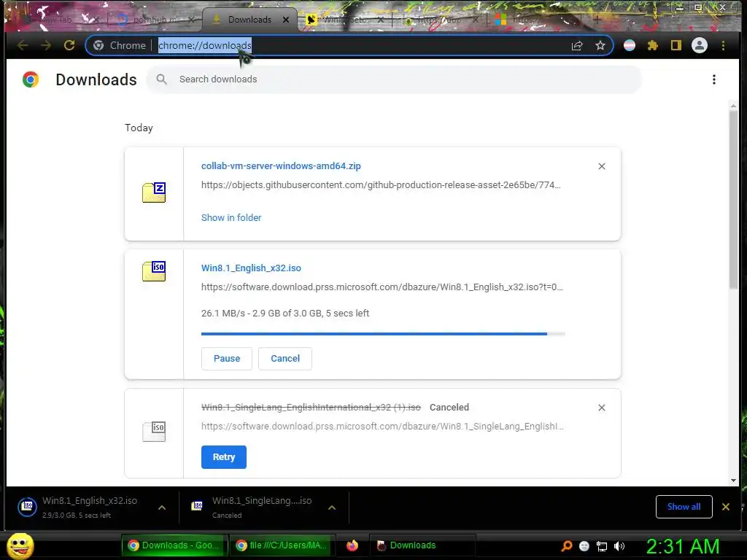Click the zip file icon for collab-vm-server
This screenshot has height=560, width=747.
pyautogui.click(x=154, y=192)
